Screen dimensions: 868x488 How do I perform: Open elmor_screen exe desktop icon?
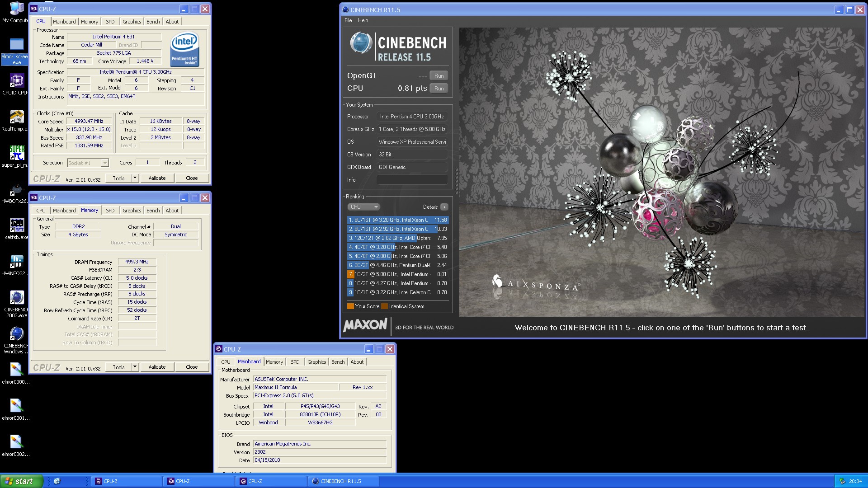(x=16, y=51)
